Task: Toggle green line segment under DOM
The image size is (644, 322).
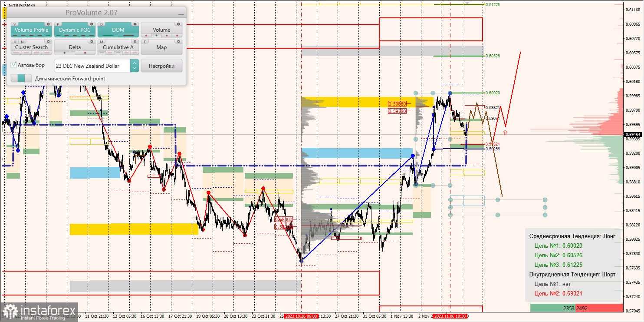Action: (x=108, y=36)
